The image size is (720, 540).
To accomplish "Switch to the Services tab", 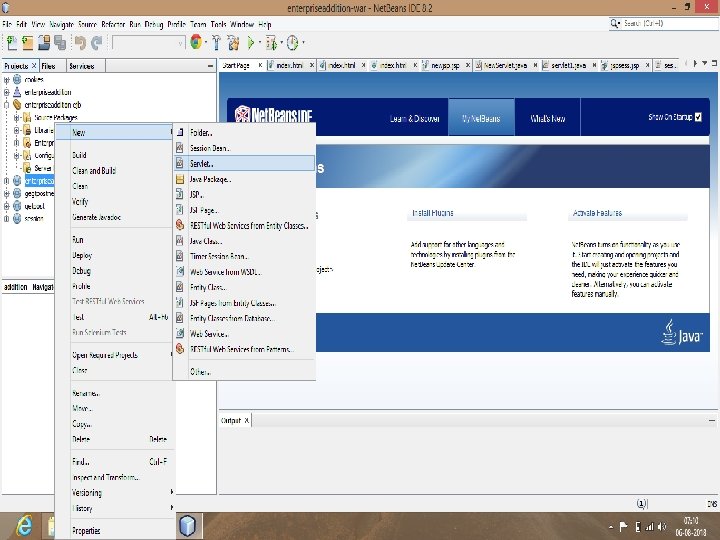I will [82, 66].
